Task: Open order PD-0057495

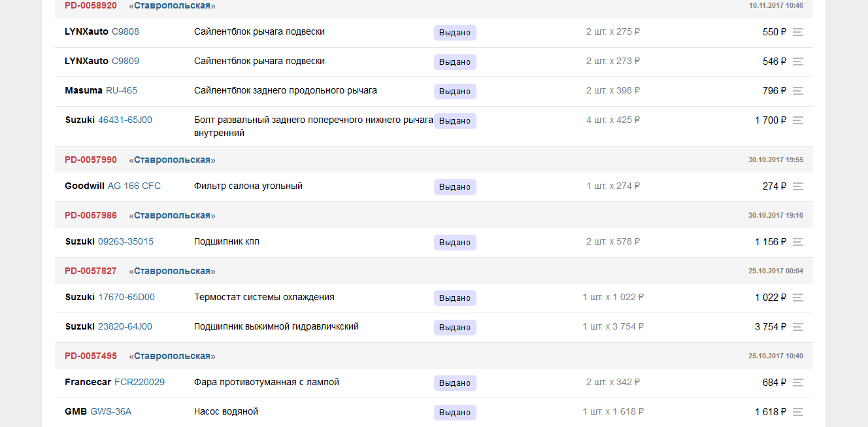Action: pyautogui.click(x=91, y=356)
